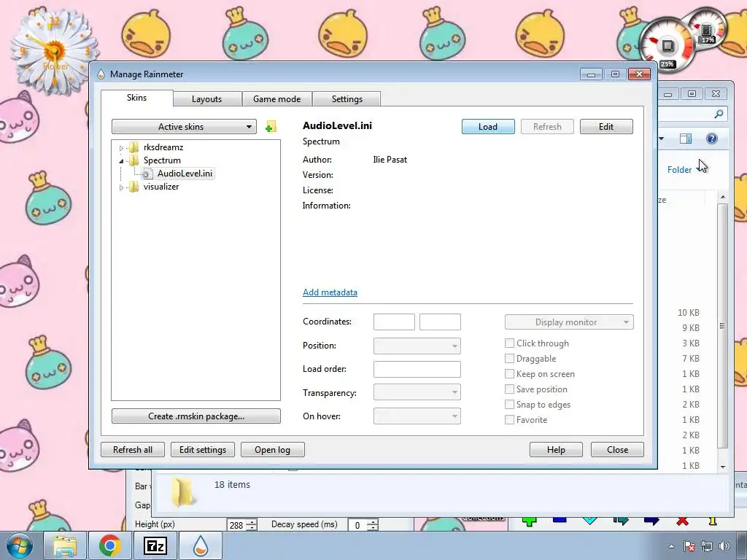Check the Keep on screen option
747x560 pixels.
point(509,373)
